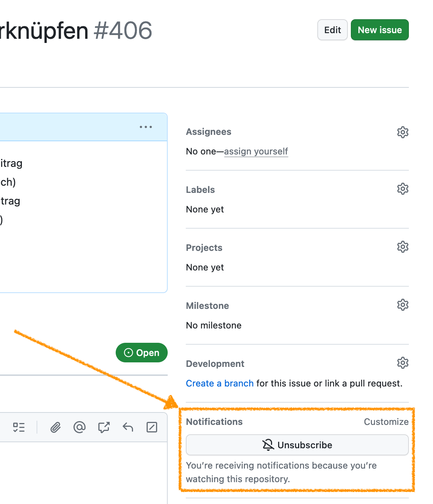Open the Labels settings gear

tap(402, 189)
